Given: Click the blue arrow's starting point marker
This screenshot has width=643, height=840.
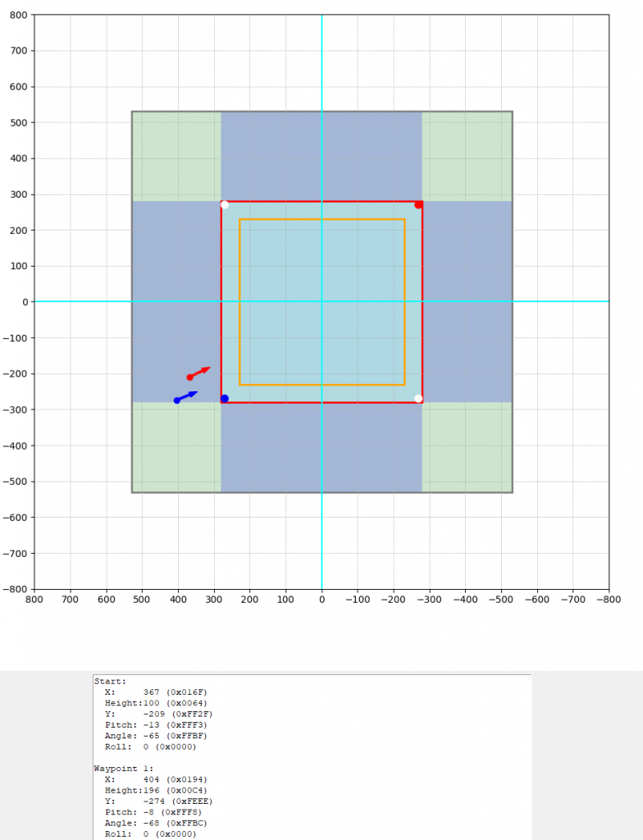Looking at the screenshot, I should pyautogui.click(x=176, y=400).
